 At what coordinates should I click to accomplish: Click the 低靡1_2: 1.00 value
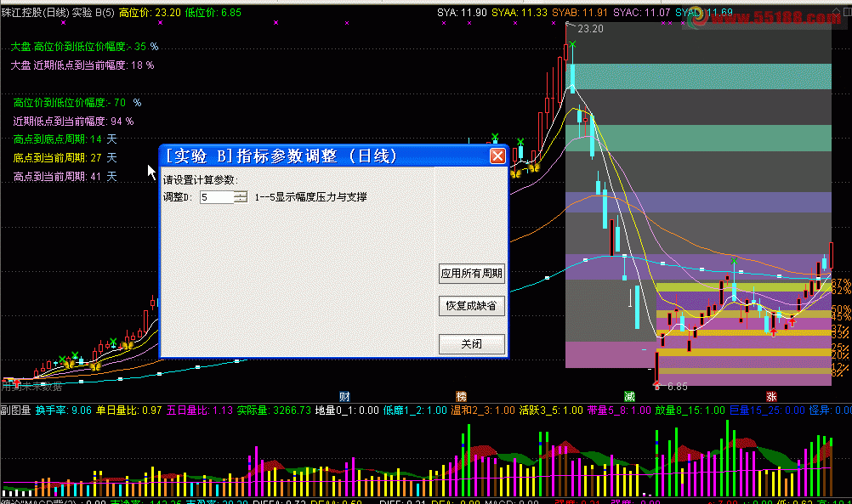415,411
